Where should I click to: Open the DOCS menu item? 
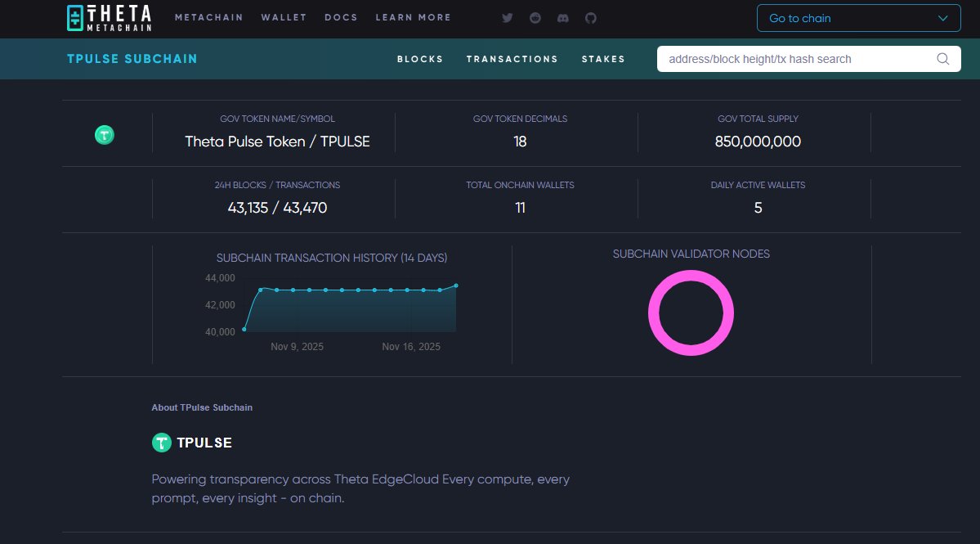(342, 17)
